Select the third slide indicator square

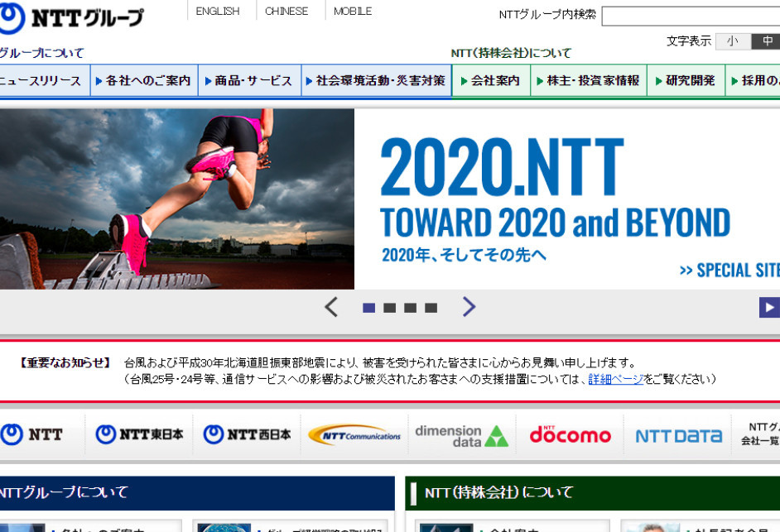pyautogui.click(x=411, y=308)
